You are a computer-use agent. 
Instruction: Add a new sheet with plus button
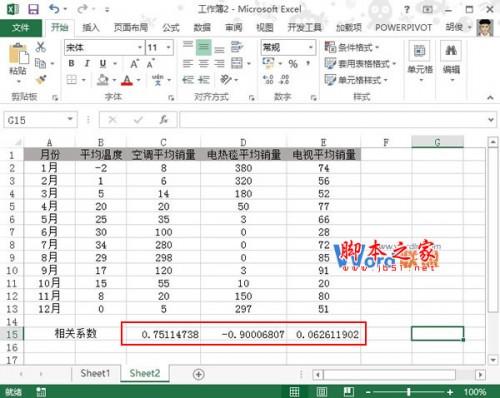(x=199, y=374)
